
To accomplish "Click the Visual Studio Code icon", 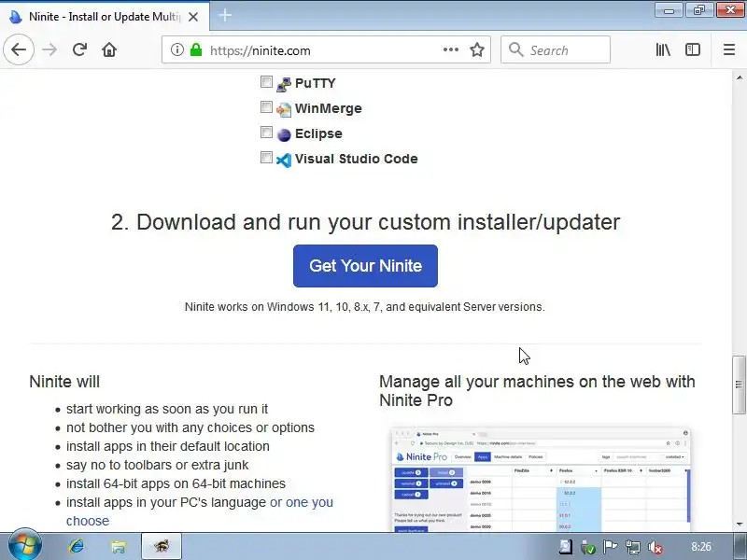I will point(284,160).
